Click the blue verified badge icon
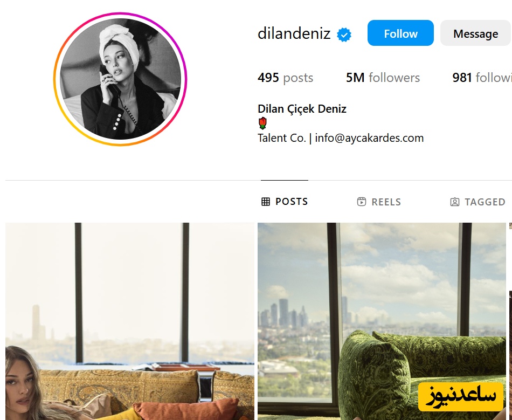 click(344, 35)
